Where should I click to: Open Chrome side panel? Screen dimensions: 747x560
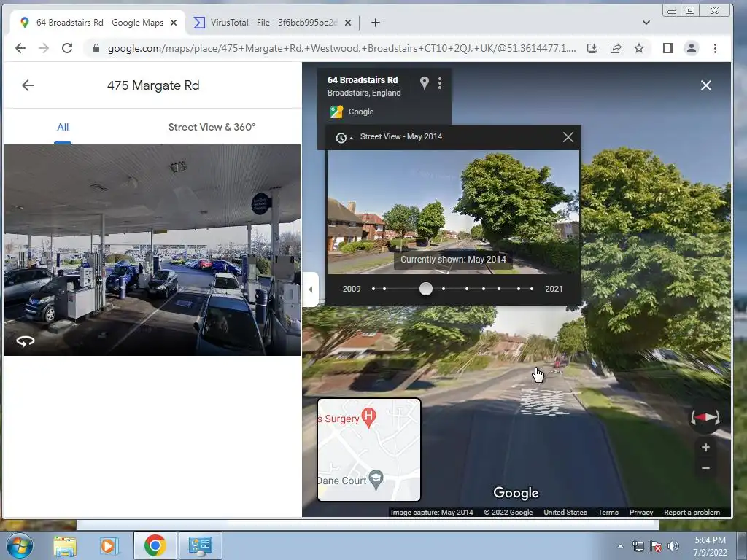coord(668,48)
